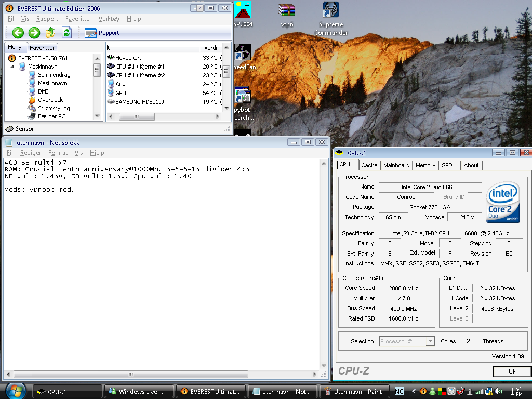Open Hjelp menu in EVEREST
The image size is (532, 399).
click(134, 19)
